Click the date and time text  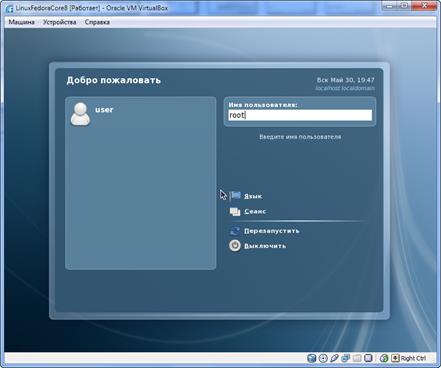[x=345, y=80]
